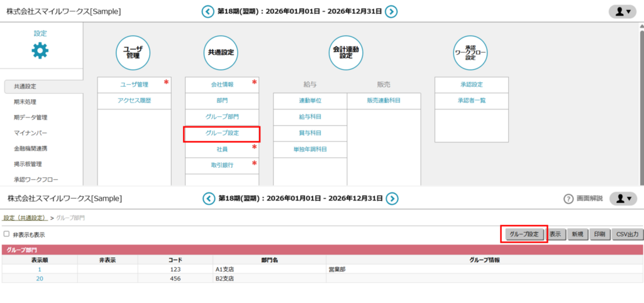Click 設定（共通設定） breadcrumb link
This screenshot has width=644, height=303.
[25, 218]
